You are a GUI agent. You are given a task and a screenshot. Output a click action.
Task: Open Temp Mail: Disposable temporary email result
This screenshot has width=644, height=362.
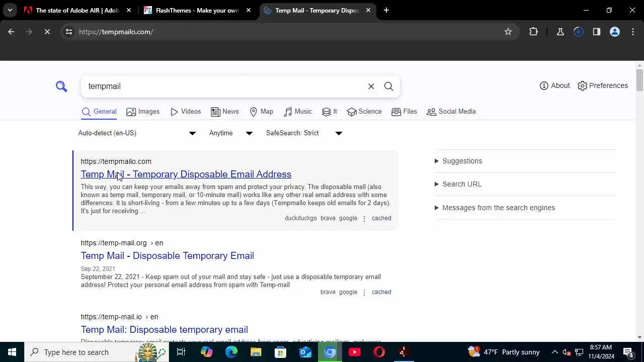164,329
